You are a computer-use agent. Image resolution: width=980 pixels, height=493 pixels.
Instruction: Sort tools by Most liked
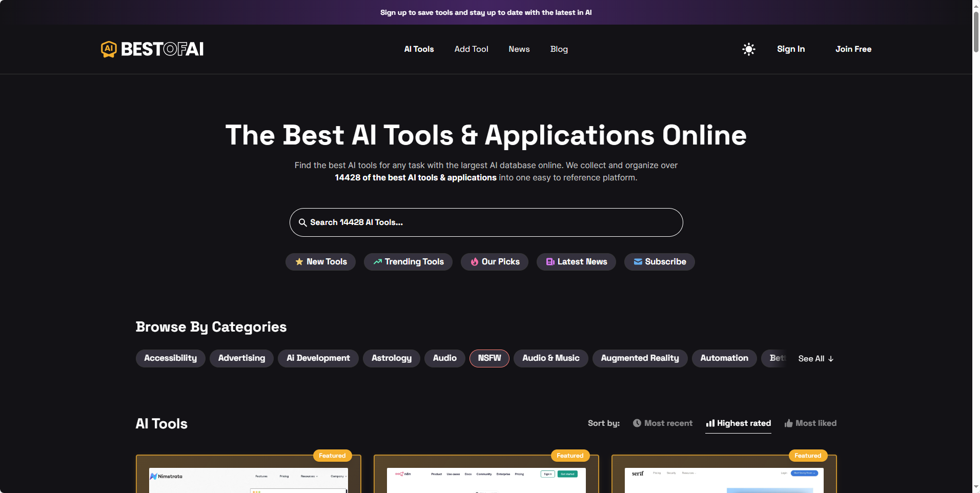pos(810,423)
